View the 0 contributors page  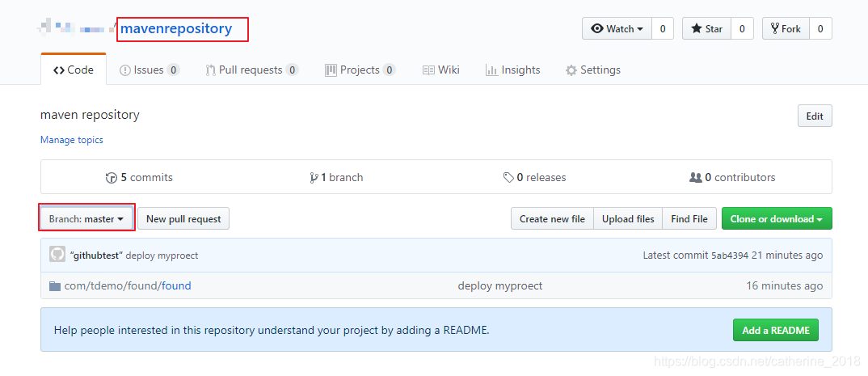[x=732, y=177]
